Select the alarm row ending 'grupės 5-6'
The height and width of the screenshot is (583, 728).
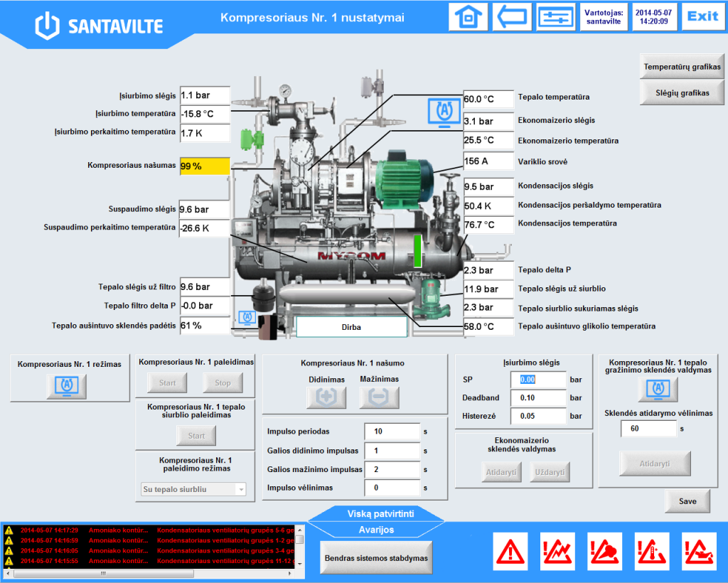pyautogui.click(x=149, y=530)
